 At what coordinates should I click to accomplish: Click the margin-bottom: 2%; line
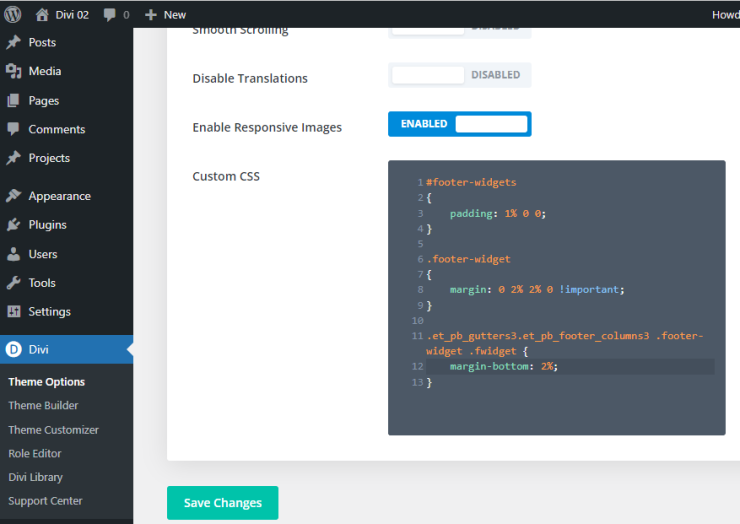click(504, 366)
